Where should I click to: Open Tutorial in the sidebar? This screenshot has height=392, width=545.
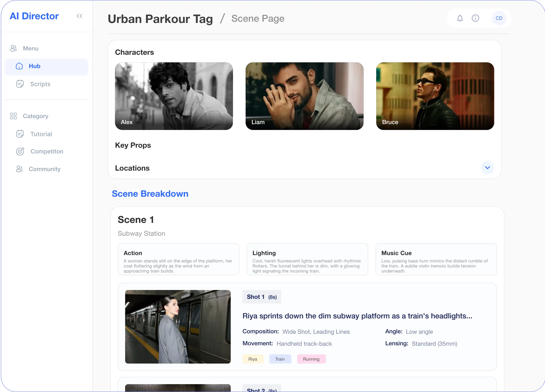[x=41, y=134]
